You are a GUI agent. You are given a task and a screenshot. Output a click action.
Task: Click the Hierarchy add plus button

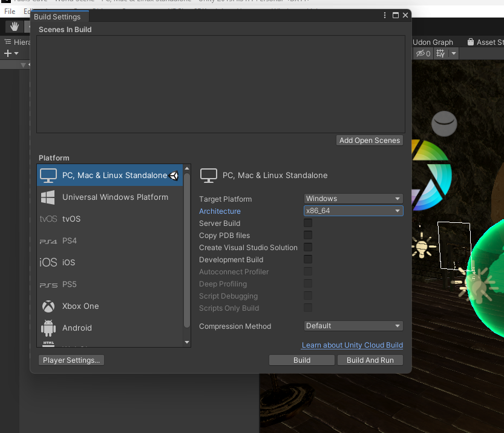[8, 53]
